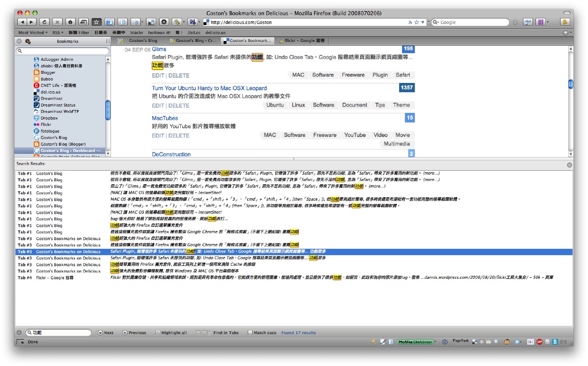Viewport: 588px width, 366px height.
Task: Open the URL history dropdown arrow
Action: tap(423, 22)
